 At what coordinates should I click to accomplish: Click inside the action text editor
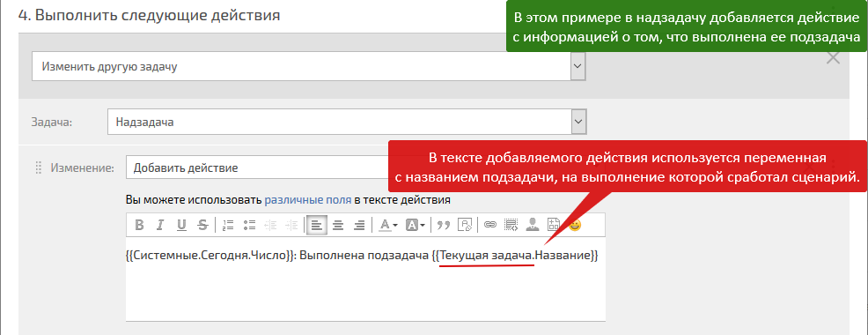pos(365,279)
